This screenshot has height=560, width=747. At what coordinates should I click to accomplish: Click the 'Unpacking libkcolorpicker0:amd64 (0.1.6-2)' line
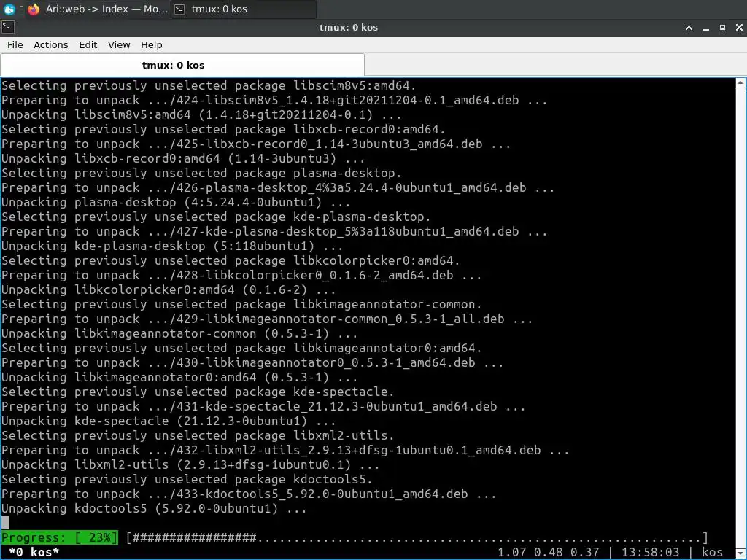point(169,290)
